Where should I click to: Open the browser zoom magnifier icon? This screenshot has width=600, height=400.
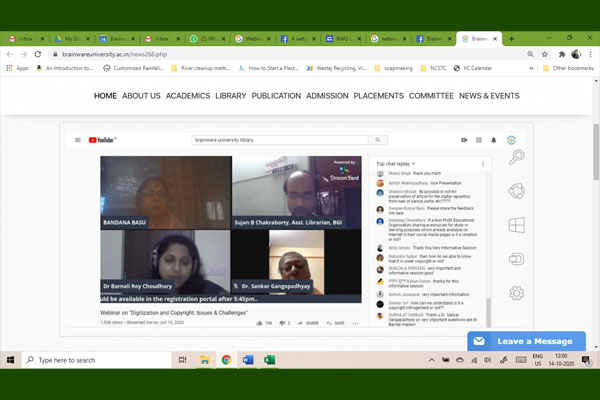tap(530, 54)
